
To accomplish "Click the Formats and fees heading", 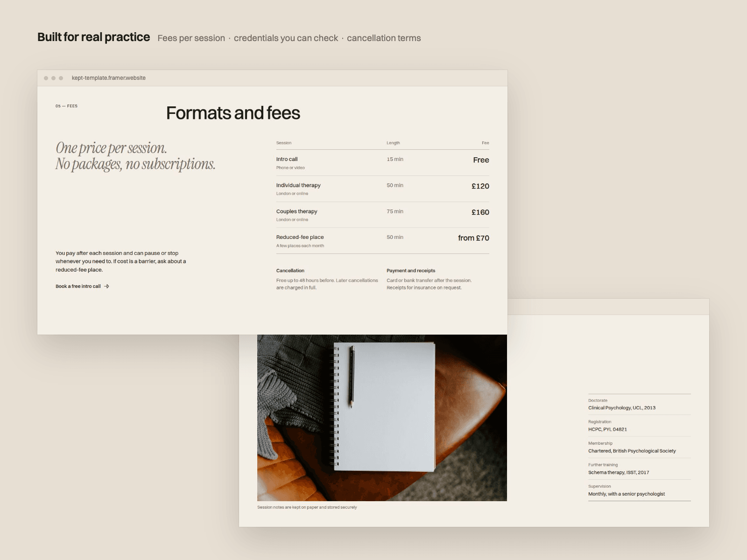I will [x=233, y=113].
